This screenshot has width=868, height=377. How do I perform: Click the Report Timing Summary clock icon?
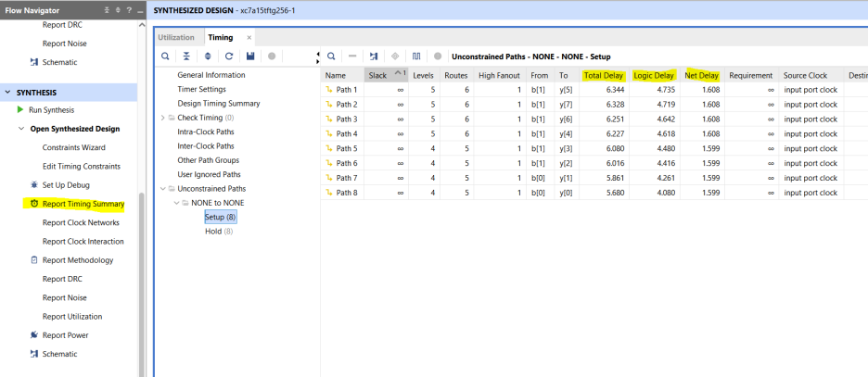click(x=34, y=204)
